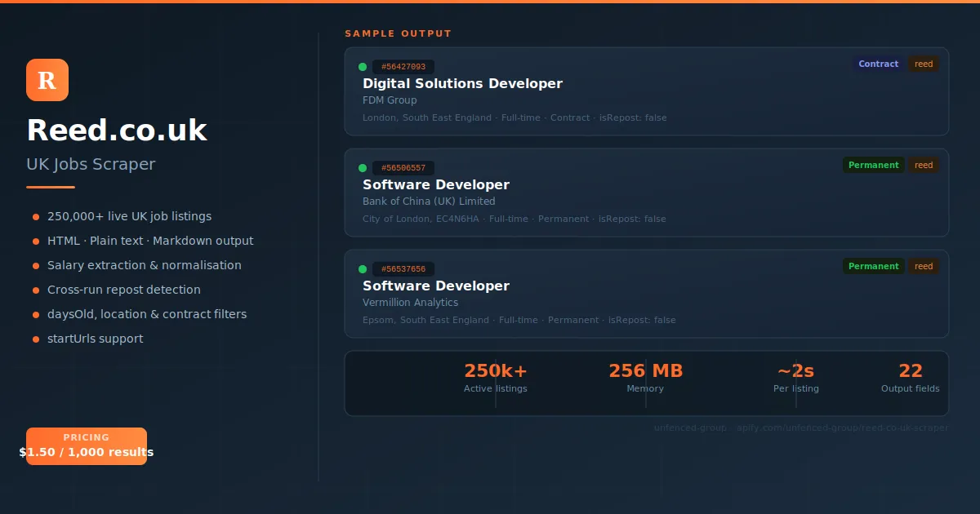Click the Bank of China (UK) Limited company name
This screenshot has width=980, height=514.
click(x=429, y=202)
